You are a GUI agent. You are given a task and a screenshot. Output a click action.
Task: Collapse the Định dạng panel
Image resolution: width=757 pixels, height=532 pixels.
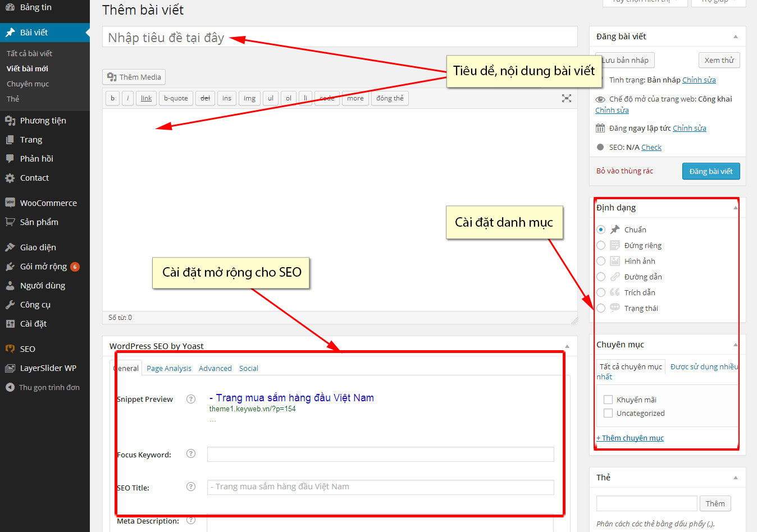tap(736, 208)
